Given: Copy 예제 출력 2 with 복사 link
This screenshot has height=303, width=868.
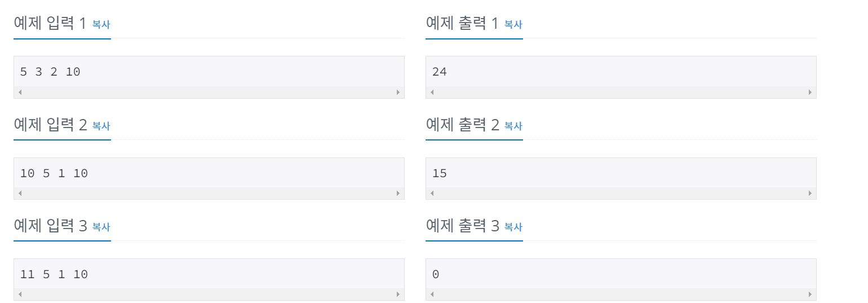Looking at the screenshot, I should click(513, 126).
